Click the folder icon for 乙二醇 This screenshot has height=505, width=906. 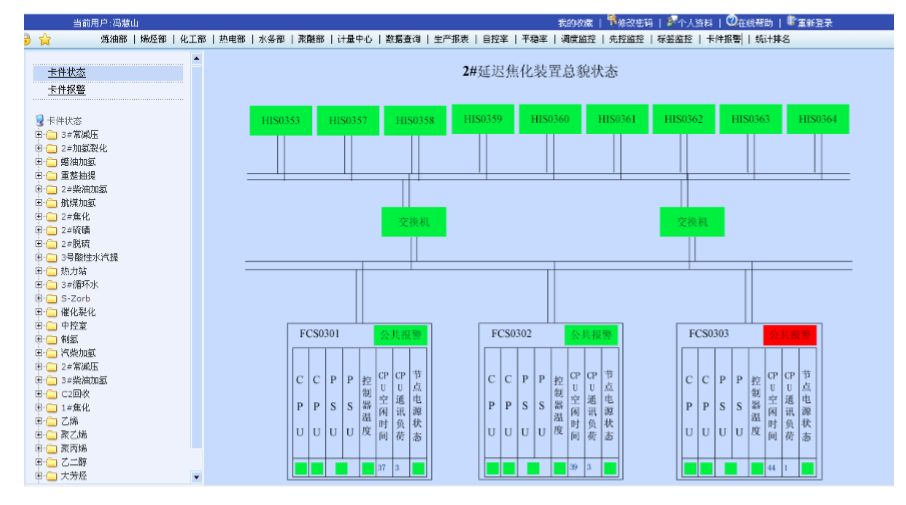click(51, 462)
